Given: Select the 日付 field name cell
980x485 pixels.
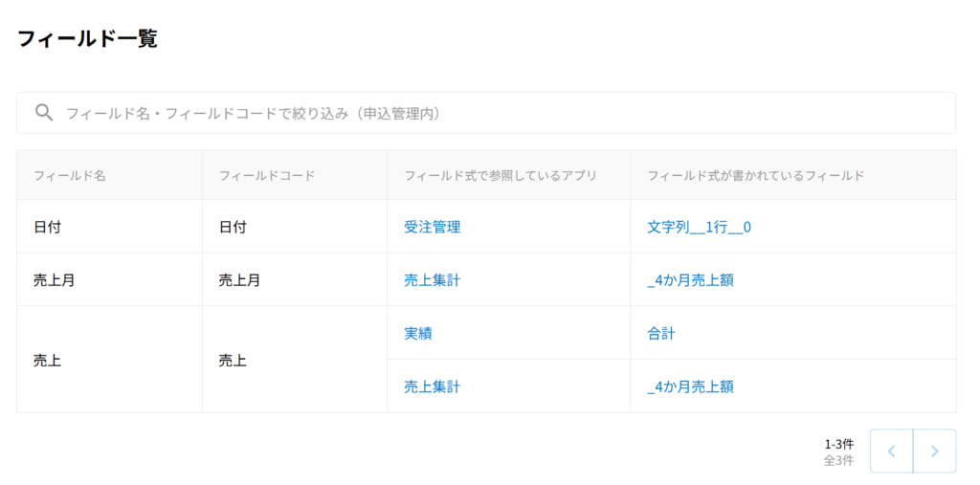Looking at the screenshot, I should tap(48, 227).
